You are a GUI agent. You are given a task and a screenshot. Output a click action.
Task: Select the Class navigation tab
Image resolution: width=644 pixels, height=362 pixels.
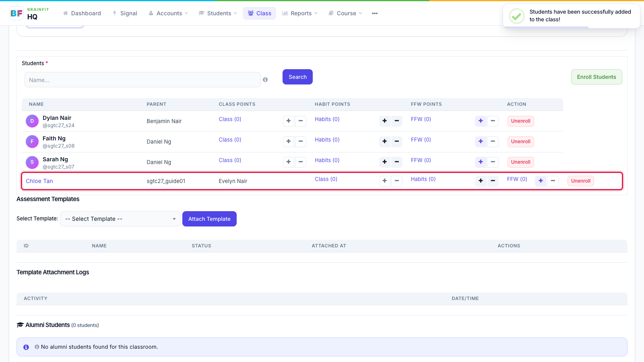260,13
